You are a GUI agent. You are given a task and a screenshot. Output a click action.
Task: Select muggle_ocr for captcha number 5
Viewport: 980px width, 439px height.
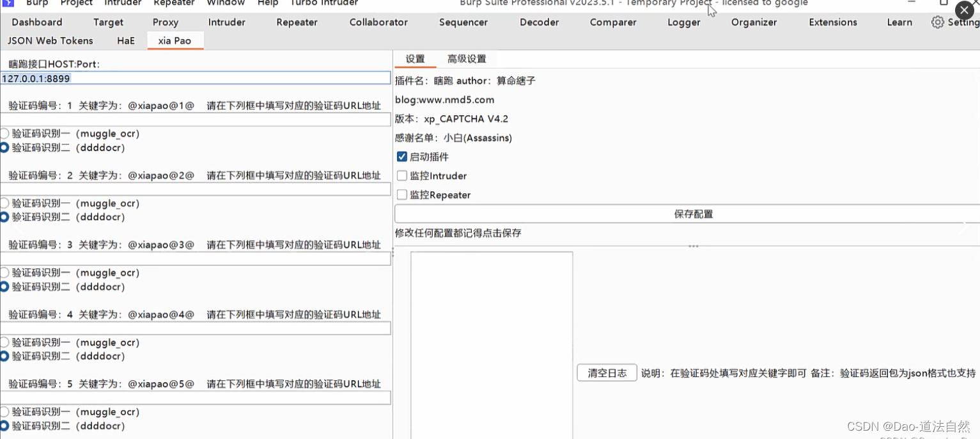click(4, 412)
